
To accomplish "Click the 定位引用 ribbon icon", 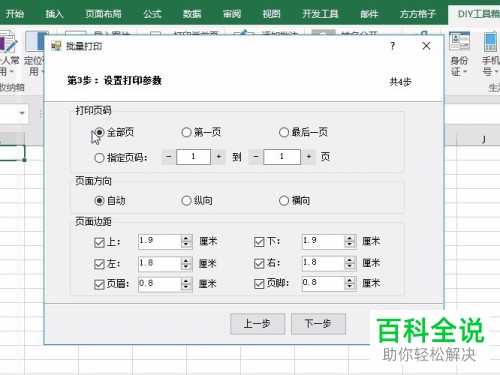I will click(34, 54).
